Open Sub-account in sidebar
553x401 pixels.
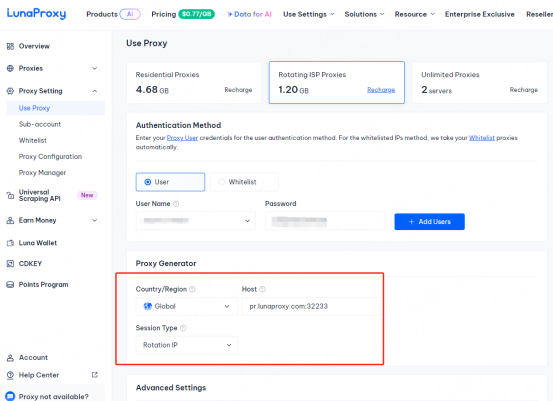click(40, 124)
